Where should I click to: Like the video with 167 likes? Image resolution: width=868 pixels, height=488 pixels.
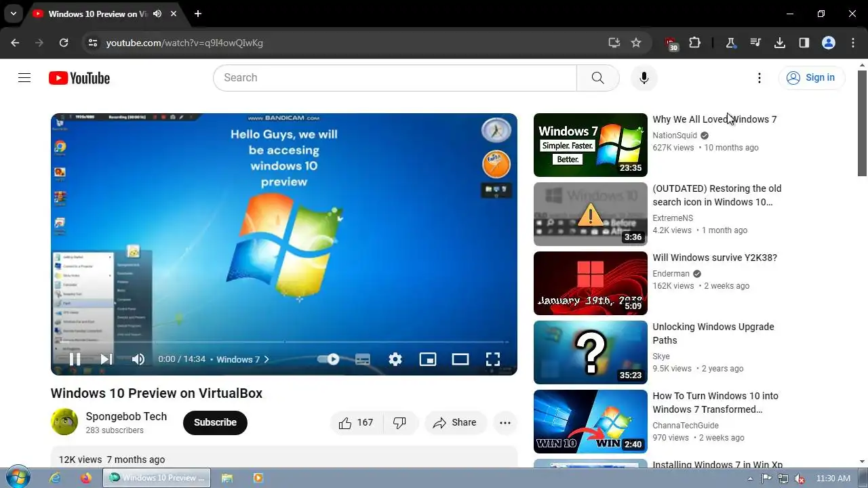click(x=357, y=422)
